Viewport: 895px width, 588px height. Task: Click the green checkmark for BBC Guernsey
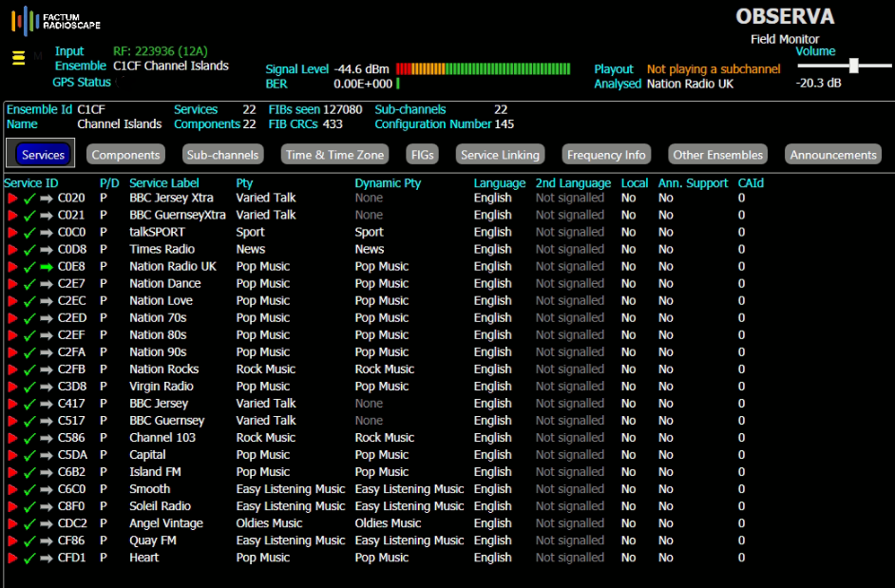[x=29, y=422]
